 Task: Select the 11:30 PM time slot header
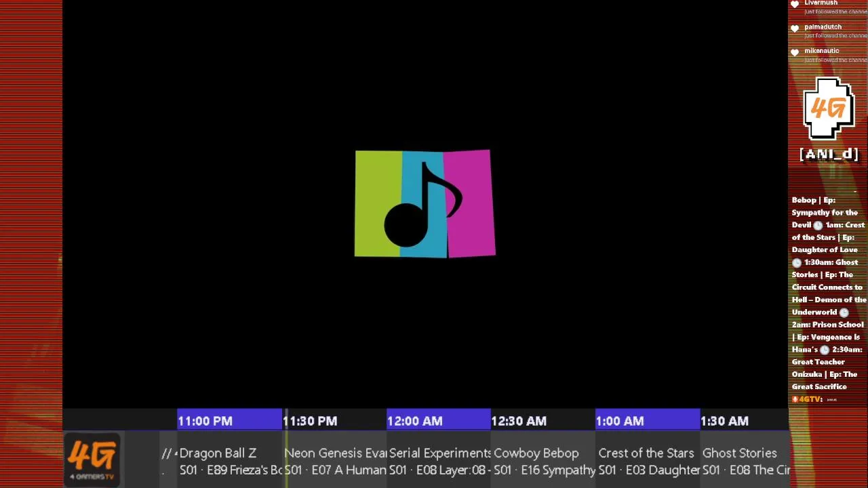[334, 421]
